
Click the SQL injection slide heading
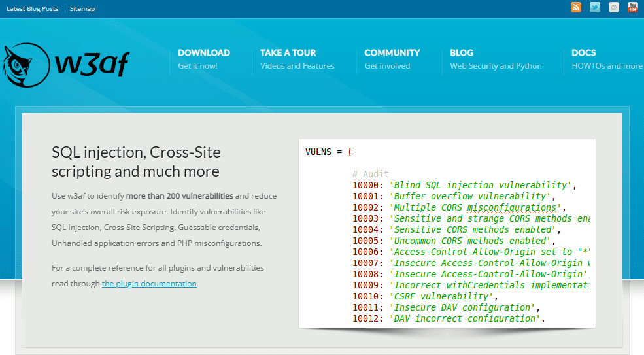[136, 161]
